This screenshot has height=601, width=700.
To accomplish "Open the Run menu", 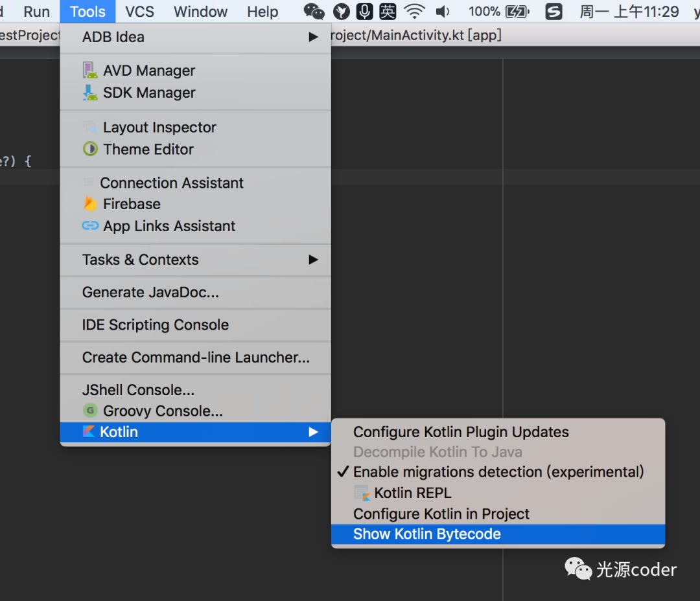I will (36, 12).
